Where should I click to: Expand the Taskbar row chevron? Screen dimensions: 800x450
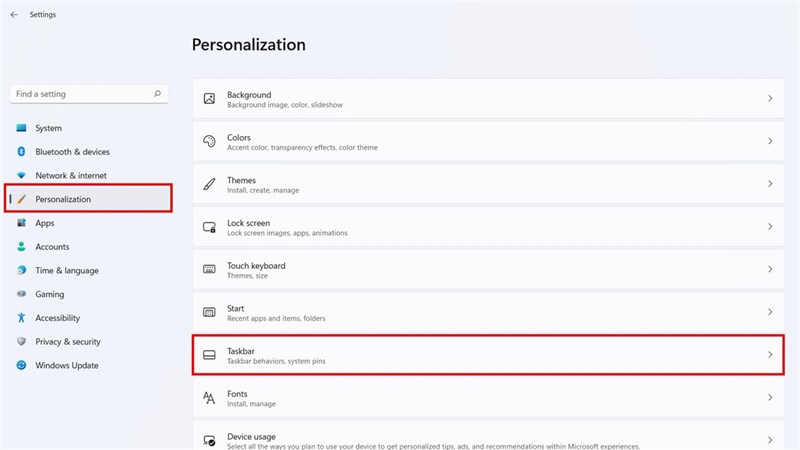(x=770, y=355)
